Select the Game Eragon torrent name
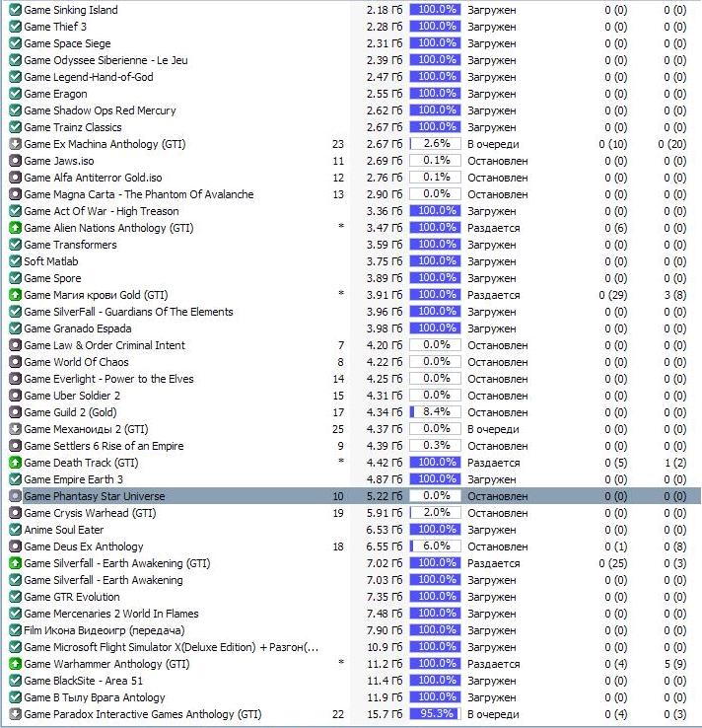 point(55,94)
